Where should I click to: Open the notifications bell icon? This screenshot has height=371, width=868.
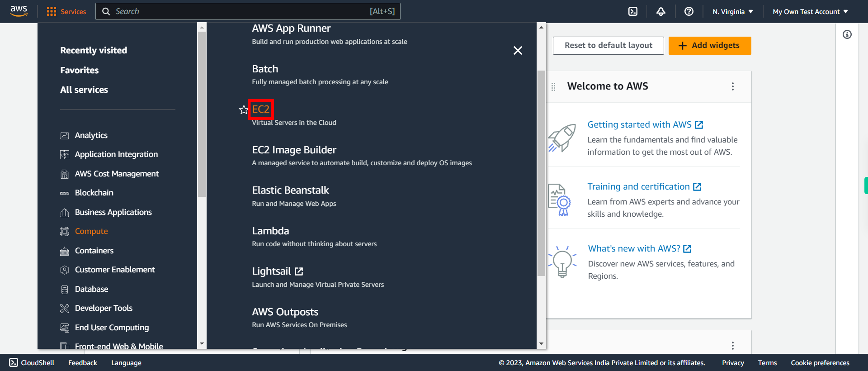pos(661,11)
